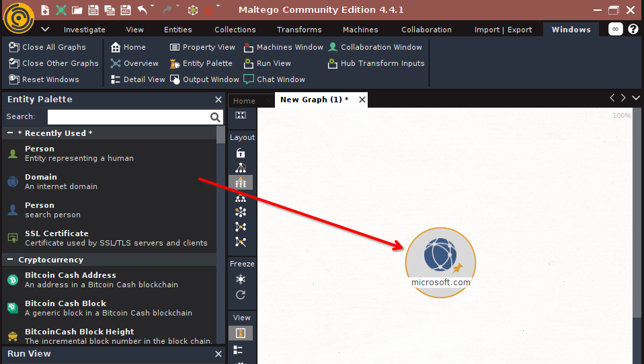Open the Entities ribbon tab
Viewport: 644px width, 364px height.
(178, 30)
